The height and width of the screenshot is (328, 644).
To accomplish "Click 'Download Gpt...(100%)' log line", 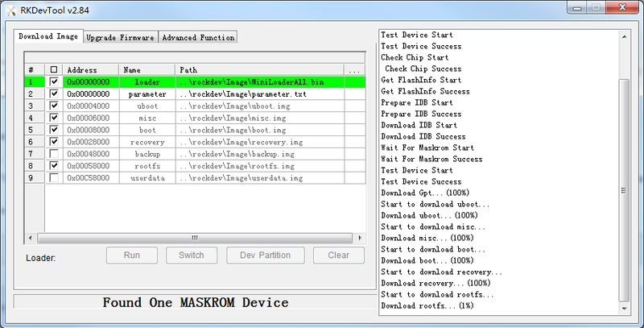I will pos(425,193).
